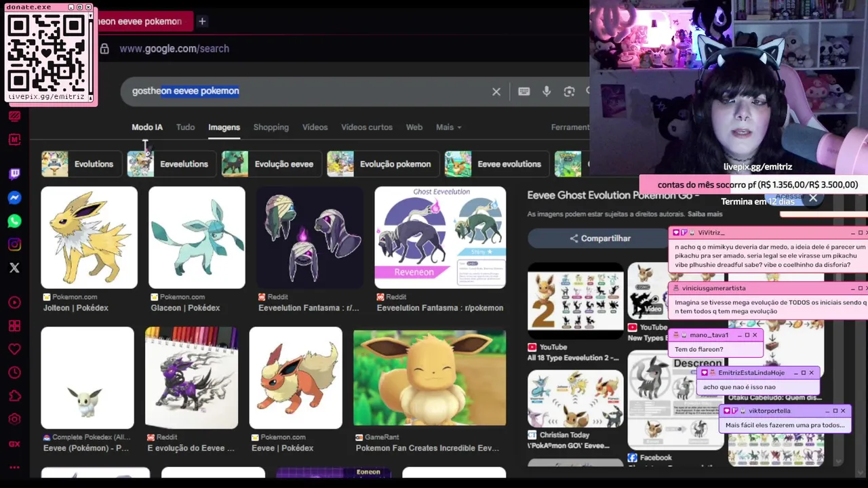Open the on-screen keyboard input tool

click(524, 91)
